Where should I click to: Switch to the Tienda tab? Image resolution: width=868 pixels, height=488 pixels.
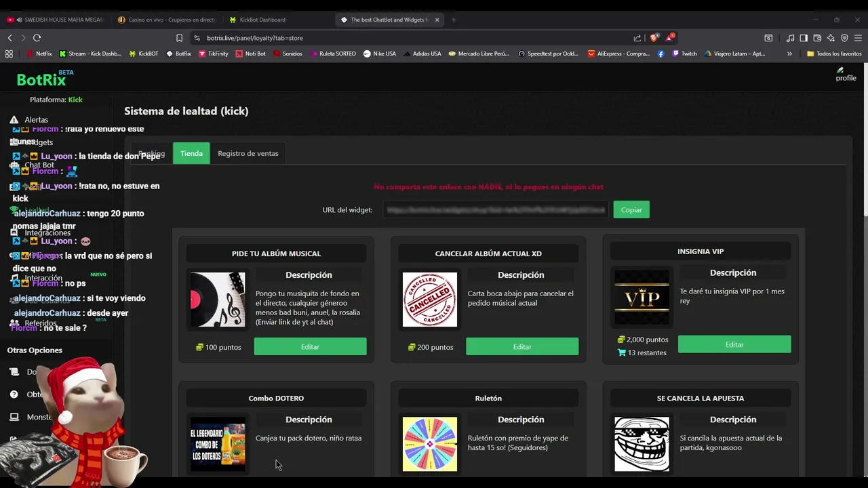click(x=191, y=153)
